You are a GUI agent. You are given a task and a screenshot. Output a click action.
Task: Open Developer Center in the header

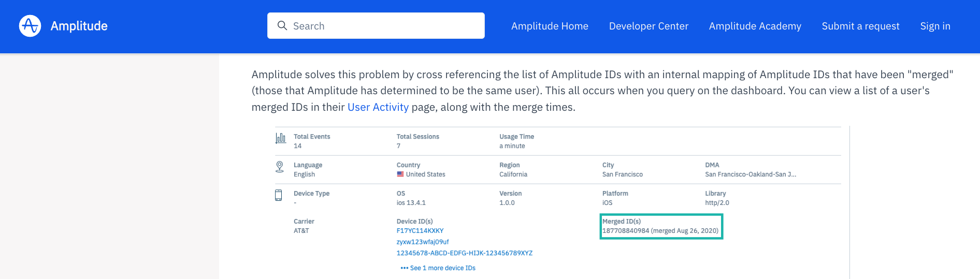(648, 26)
